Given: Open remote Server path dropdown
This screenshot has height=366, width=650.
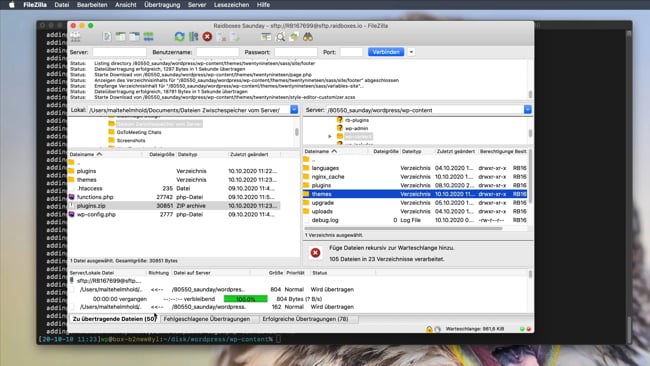Looking at the screenshot, I should pos(527,110).
